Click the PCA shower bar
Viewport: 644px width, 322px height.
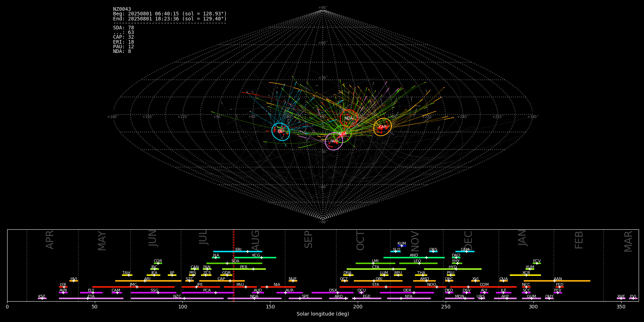point(208,293)
